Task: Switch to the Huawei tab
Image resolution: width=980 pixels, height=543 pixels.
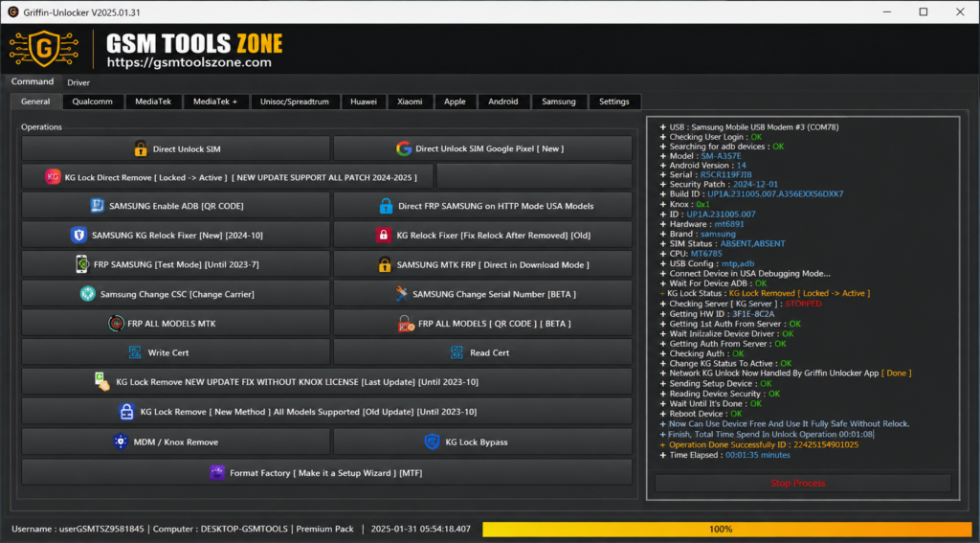Action: coord(364,102)
